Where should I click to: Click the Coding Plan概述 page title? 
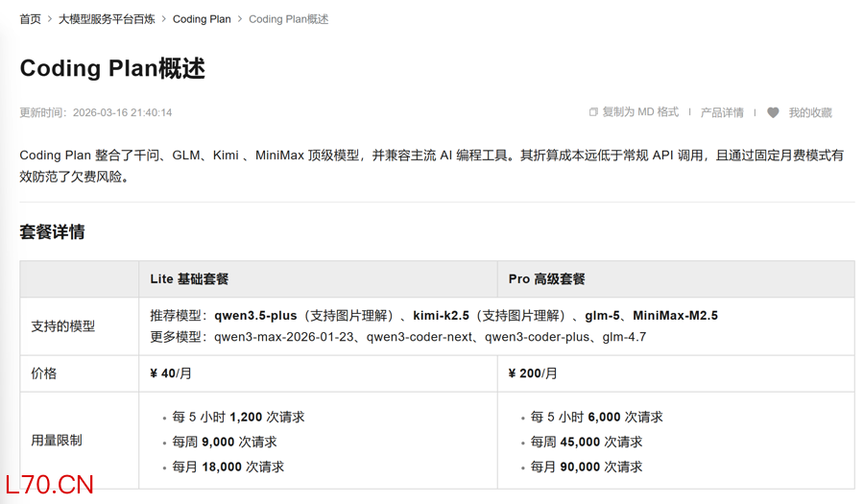click(112, 68)
